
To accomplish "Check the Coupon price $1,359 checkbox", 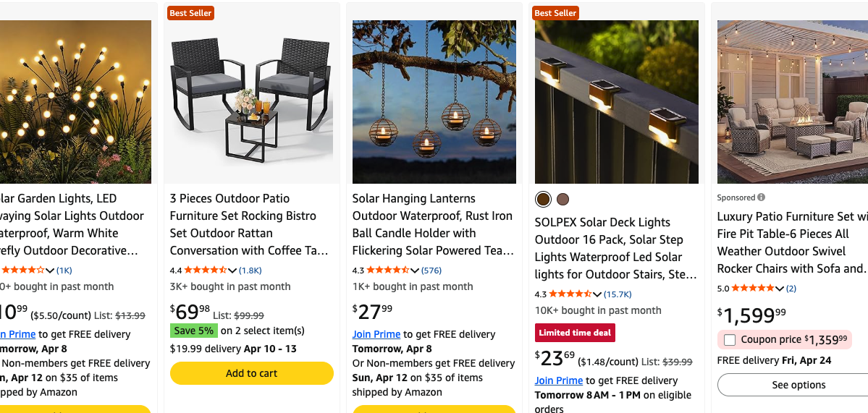I will tap(730, 340).
